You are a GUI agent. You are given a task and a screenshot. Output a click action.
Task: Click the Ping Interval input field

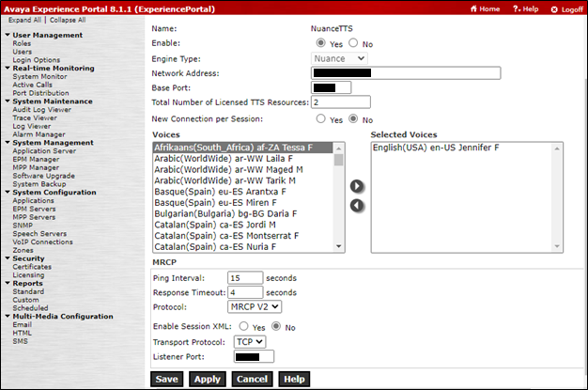point(245,278)
